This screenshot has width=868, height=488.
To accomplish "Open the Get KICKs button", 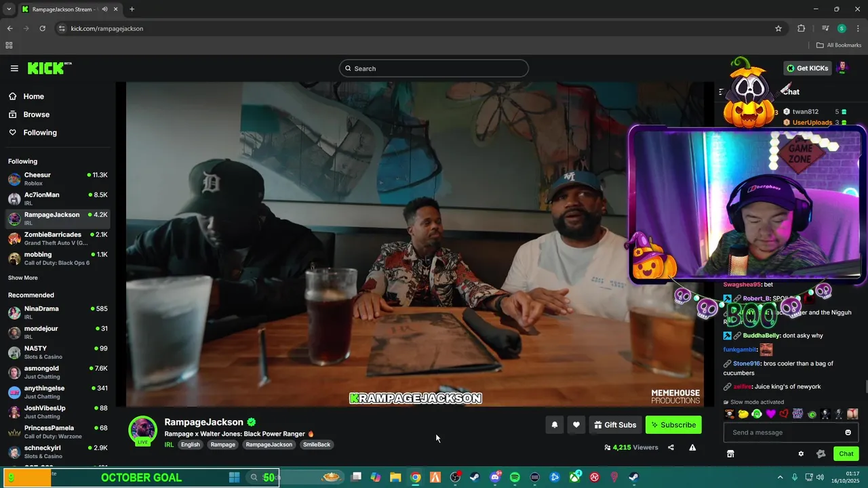I will (808, 68).
